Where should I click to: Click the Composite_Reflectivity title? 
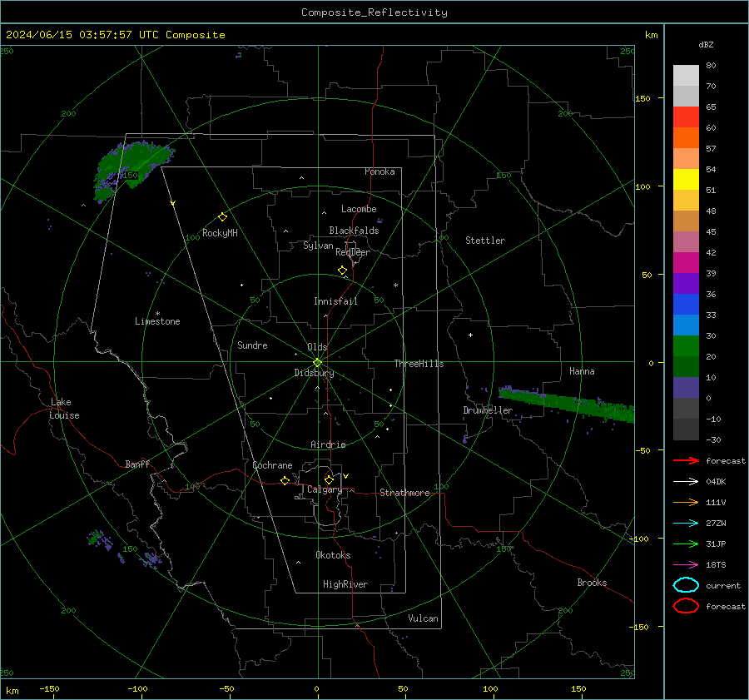(374, 12)
